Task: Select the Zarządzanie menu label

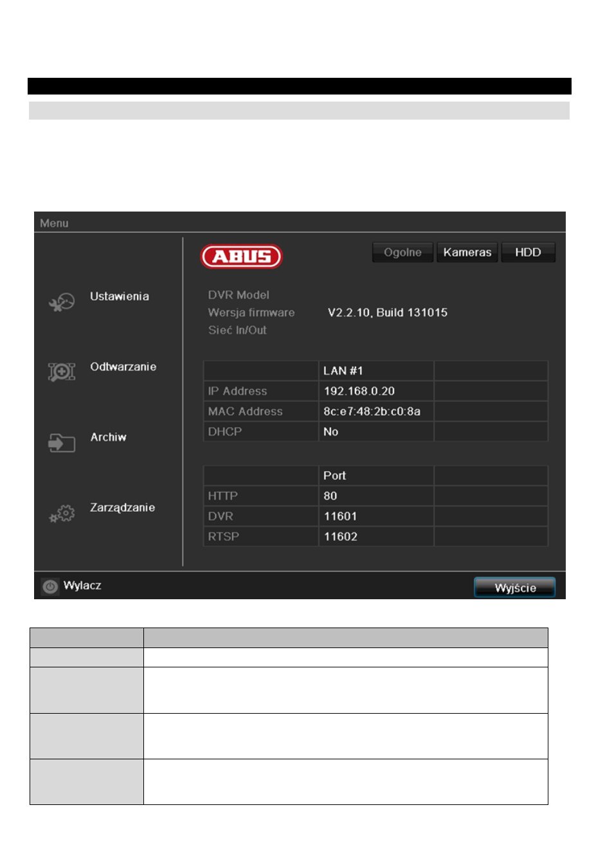Action: tap(122, 507)
